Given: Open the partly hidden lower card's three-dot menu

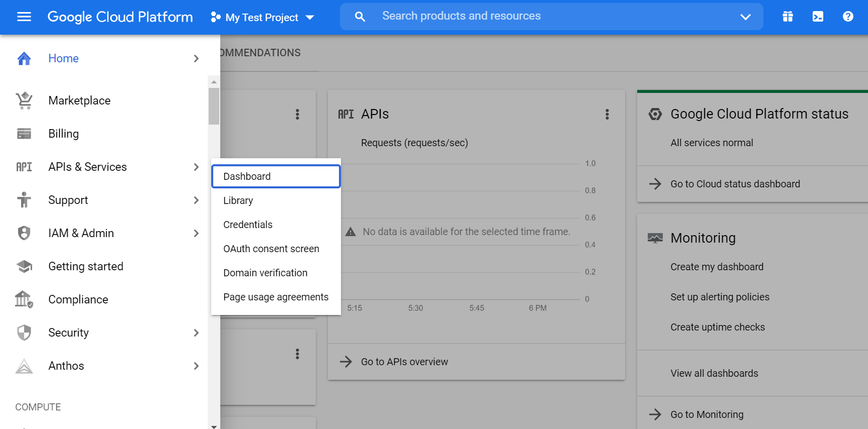Looking at the screenshot, I should (x=297, y=354).
